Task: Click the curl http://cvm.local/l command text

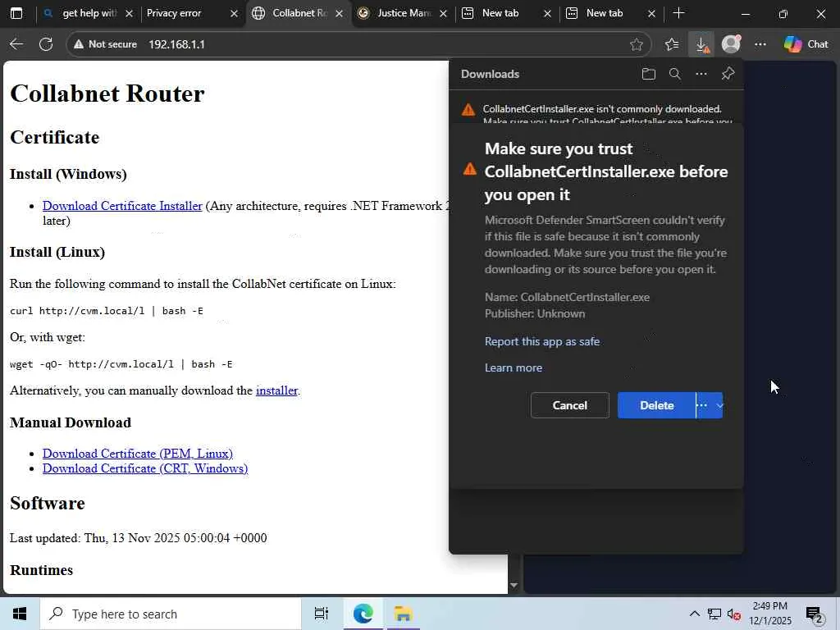Action: [106, 311]
